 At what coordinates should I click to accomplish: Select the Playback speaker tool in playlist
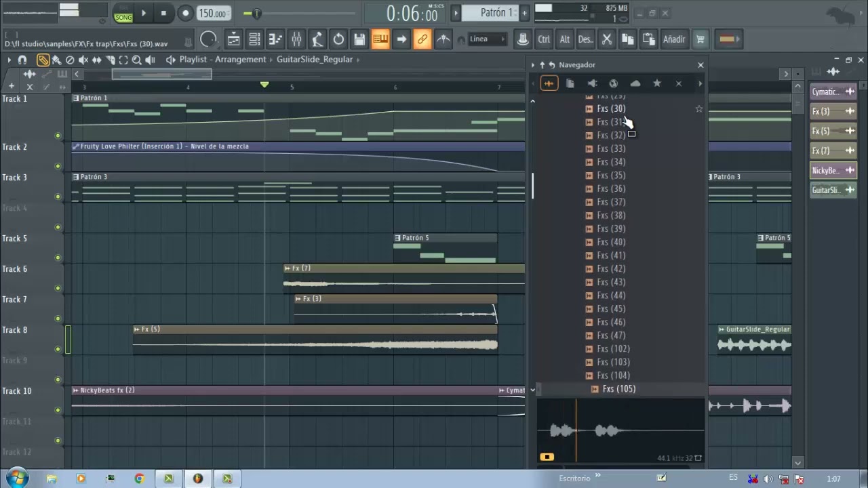151,60
